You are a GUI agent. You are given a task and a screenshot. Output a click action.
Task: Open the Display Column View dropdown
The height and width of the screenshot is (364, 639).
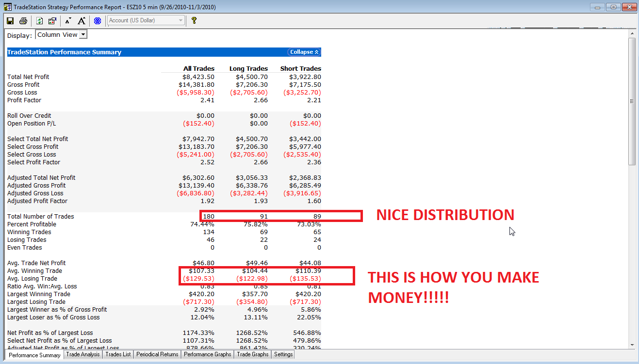coord(61,34)
